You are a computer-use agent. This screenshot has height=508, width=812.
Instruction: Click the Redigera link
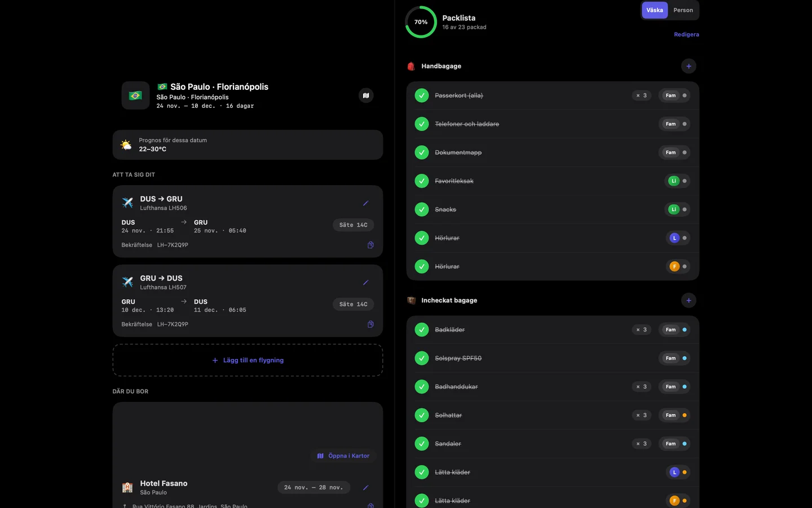pos(686,34)
